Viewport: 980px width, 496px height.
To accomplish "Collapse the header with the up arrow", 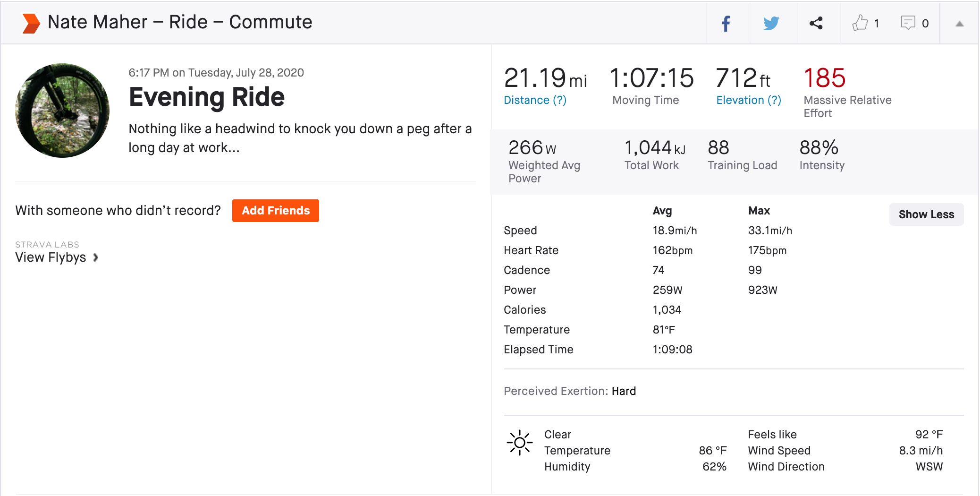I will [x=959, y=24].
